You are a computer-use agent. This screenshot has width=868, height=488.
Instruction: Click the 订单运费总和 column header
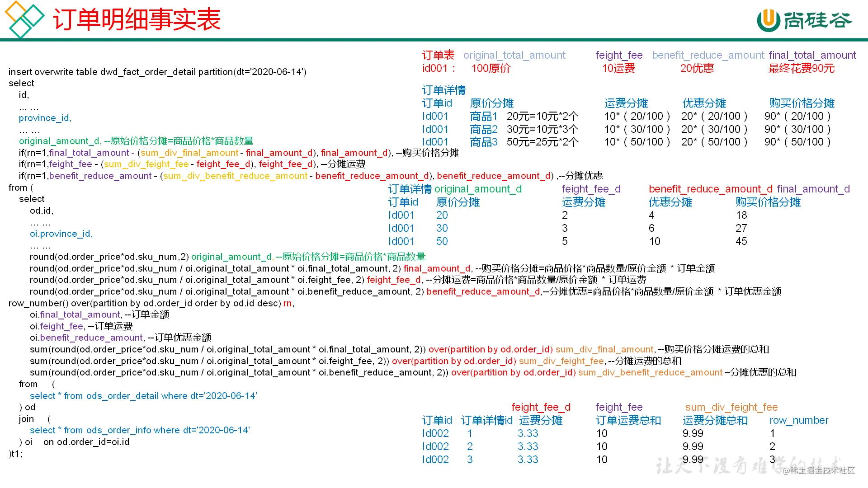click(628, 420)
